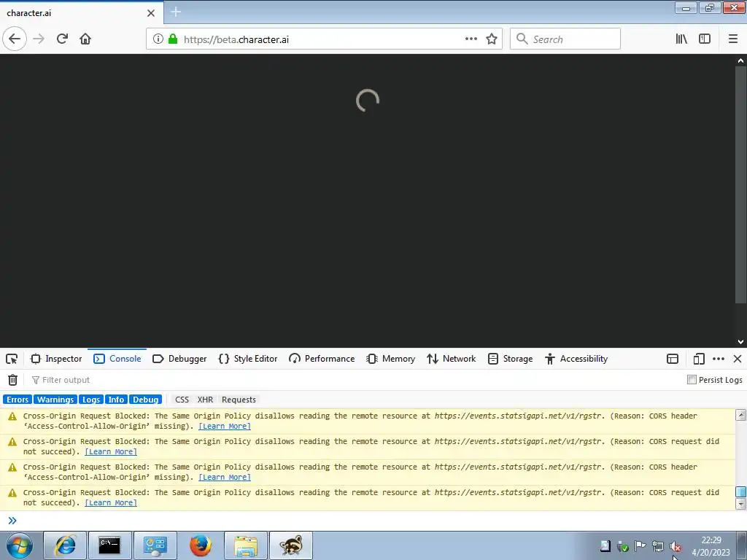The image size is (747, 560).
Task: Enable the Persist Logs checkbox
Action: coord(692,379)
